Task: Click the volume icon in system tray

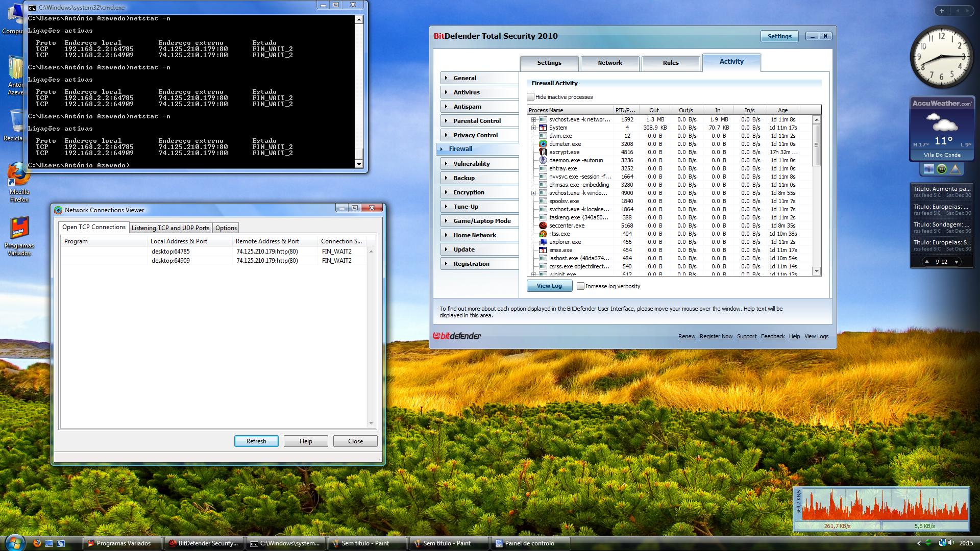Action: point(951,543)
